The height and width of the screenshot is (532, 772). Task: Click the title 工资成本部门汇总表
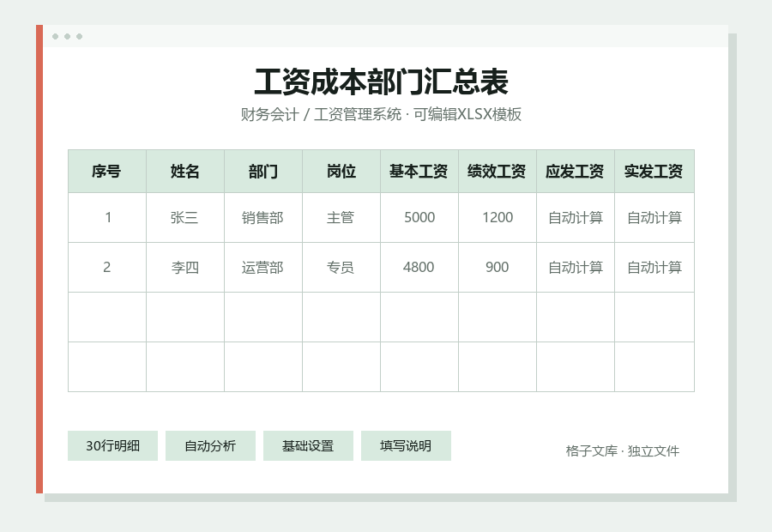tap(381, 82)
